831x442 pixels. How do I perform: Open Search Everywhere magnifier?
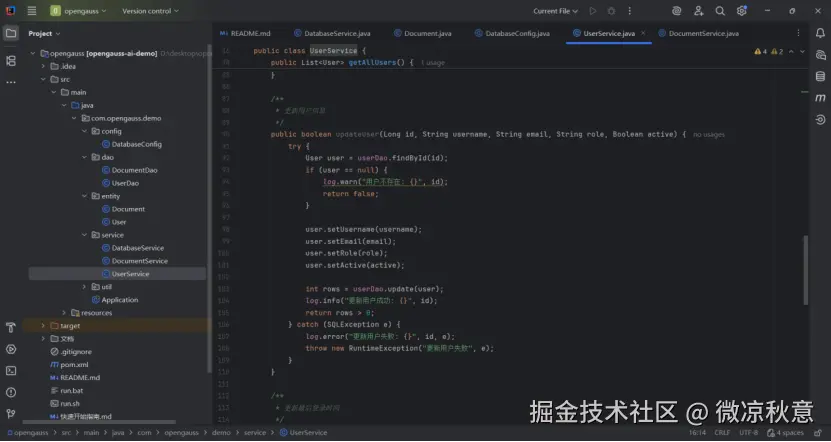coord(720,11)
